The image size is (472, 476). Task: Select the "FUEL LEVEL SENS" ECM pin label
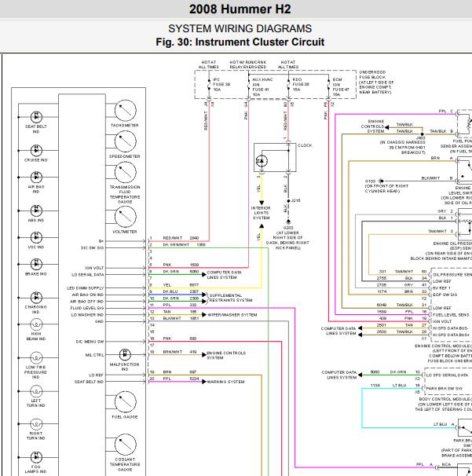pos(451,315)
